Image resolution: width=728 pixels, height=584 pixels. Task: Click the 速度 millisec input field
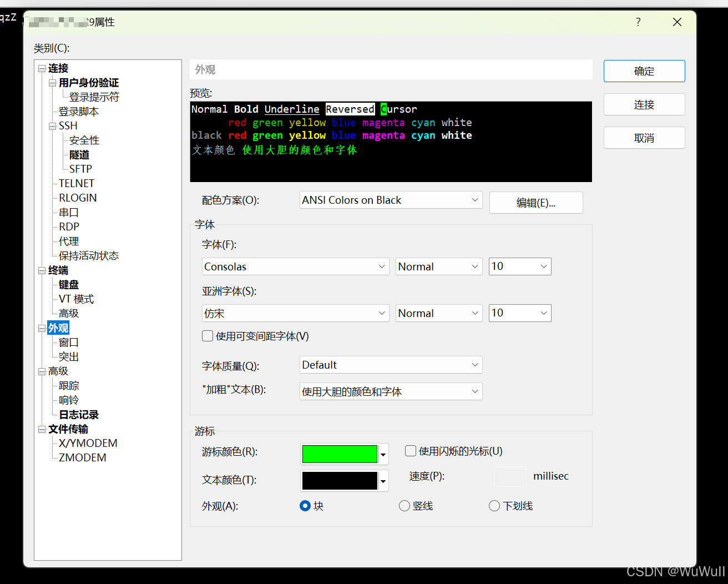510,476
